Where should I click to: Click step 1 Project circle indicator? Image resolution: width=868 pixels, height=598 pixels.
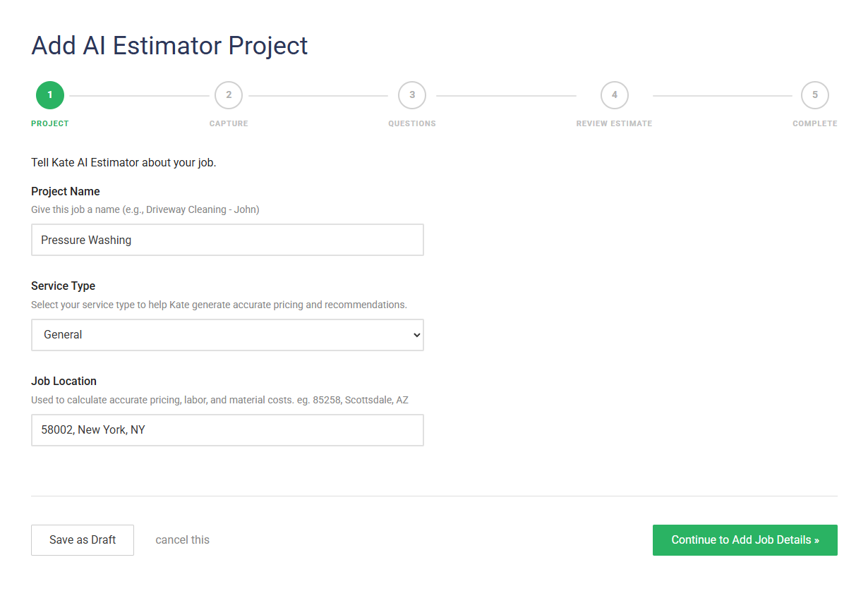point(49,94)
